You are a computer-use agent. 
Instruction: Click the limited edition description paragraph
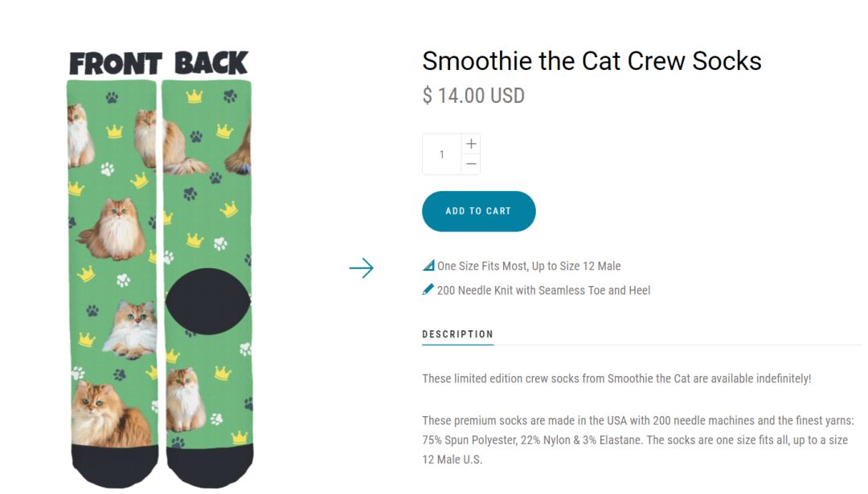tap(616, 378)
